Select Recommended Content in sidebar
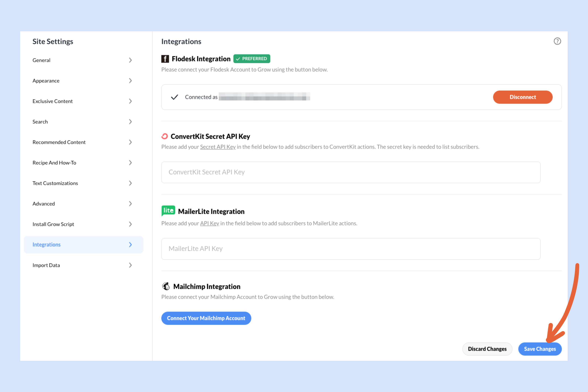 [x=83, y=142]
